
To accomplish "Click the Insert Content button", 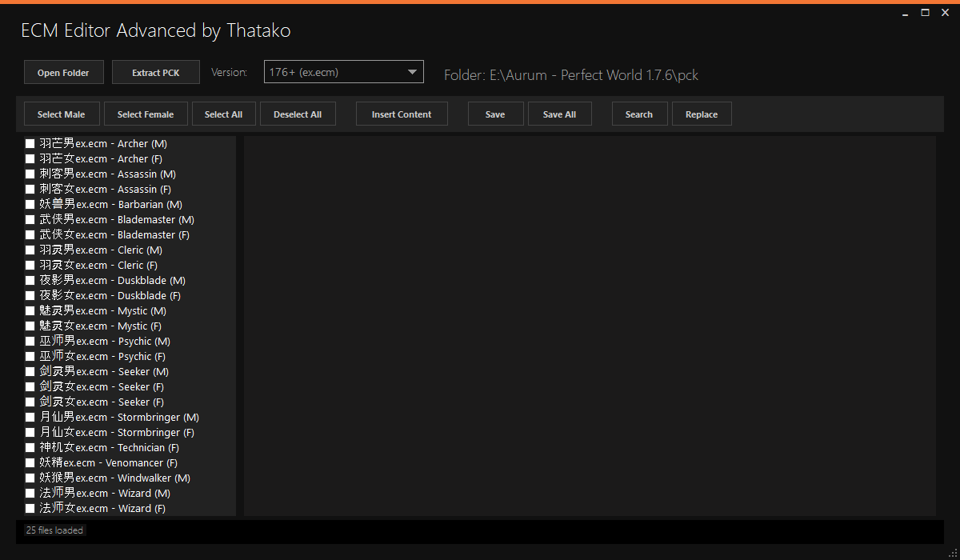I will (x=402, y=114).
